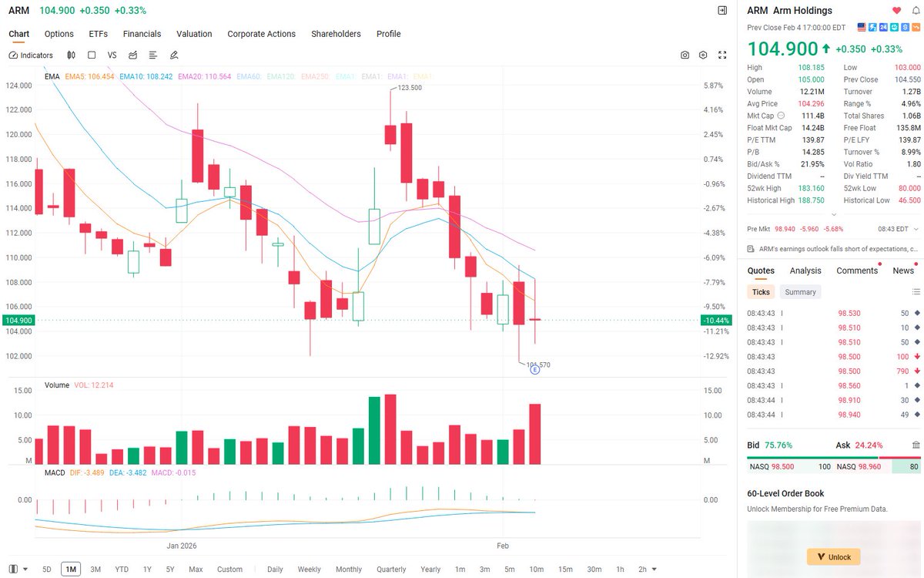Select the 5Y range
The image size is (924, 578).
tap(170, 570)
